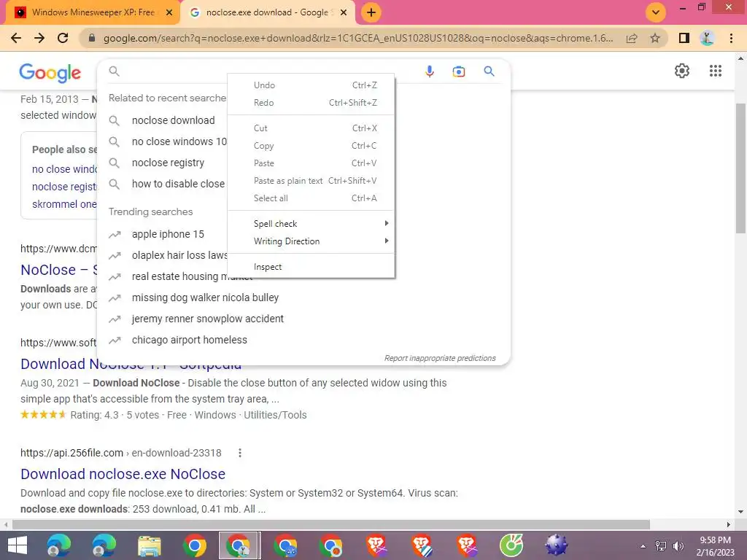Click the address bar URL

[x=357, y=38]
